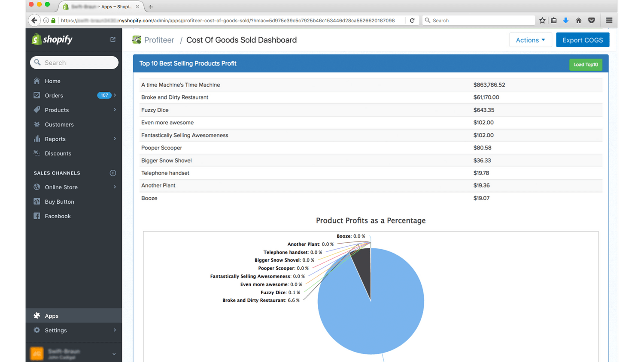Select the Buy Button icon
The height and width of the screenshot is (362, 644).
38,202
